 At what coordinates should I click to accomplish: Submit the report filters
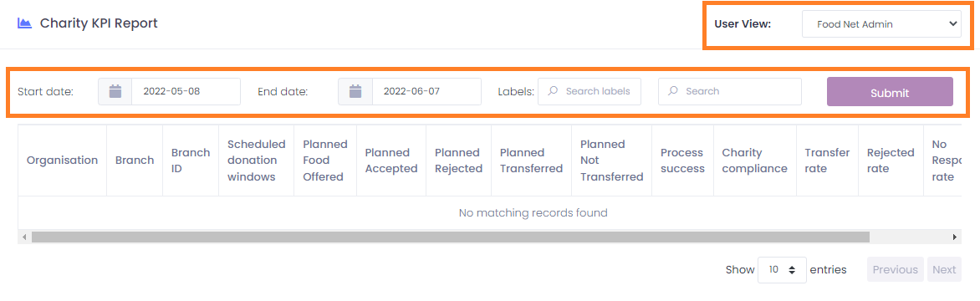890,92
